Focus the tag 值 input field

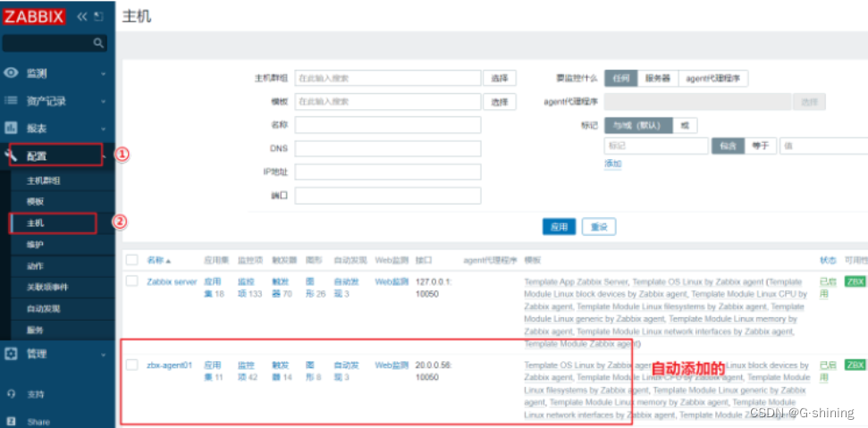(x=823, y=146)
